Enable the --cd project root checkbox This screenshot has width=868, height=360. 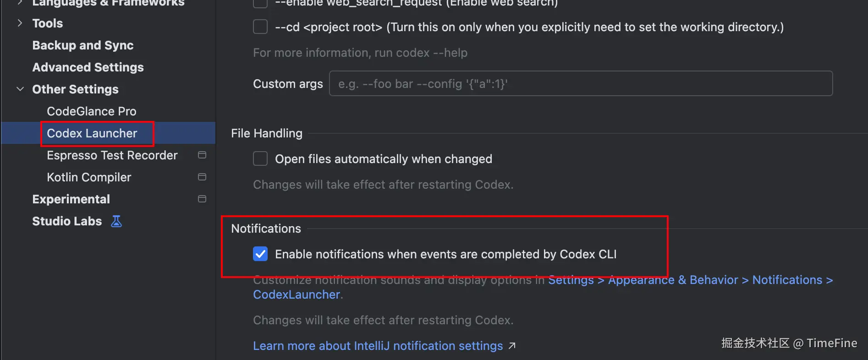pos(260,27)
